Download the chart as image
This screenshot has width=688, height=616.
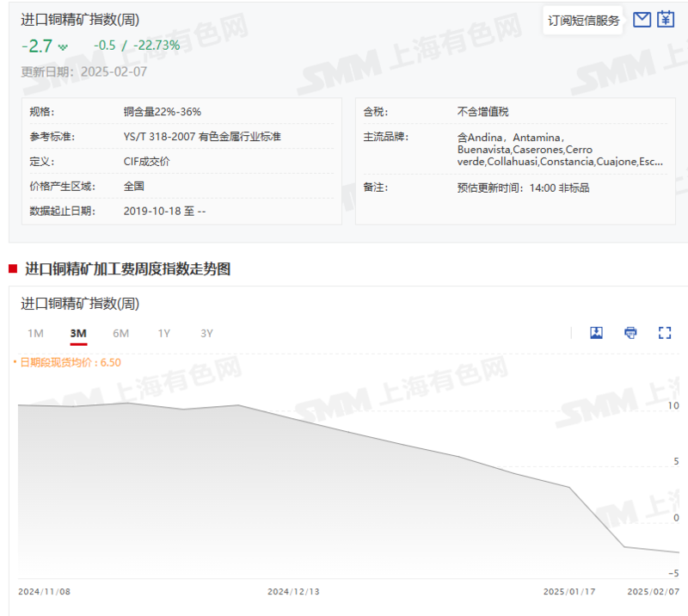596,333
